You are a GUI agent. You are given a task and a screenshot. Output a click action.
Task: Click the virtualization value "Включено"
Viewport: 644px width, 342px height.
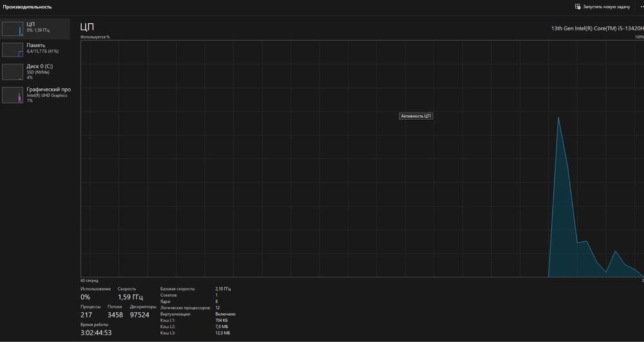point(225,314)
